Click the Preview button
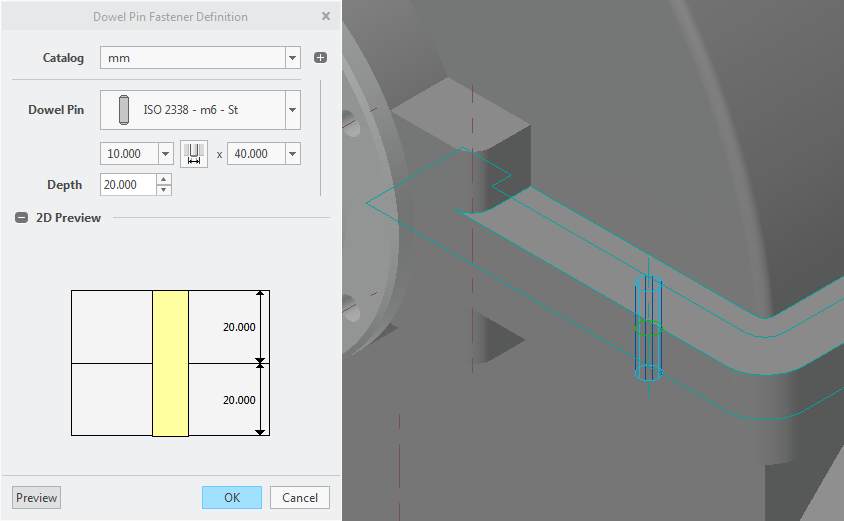 point(37,497)
